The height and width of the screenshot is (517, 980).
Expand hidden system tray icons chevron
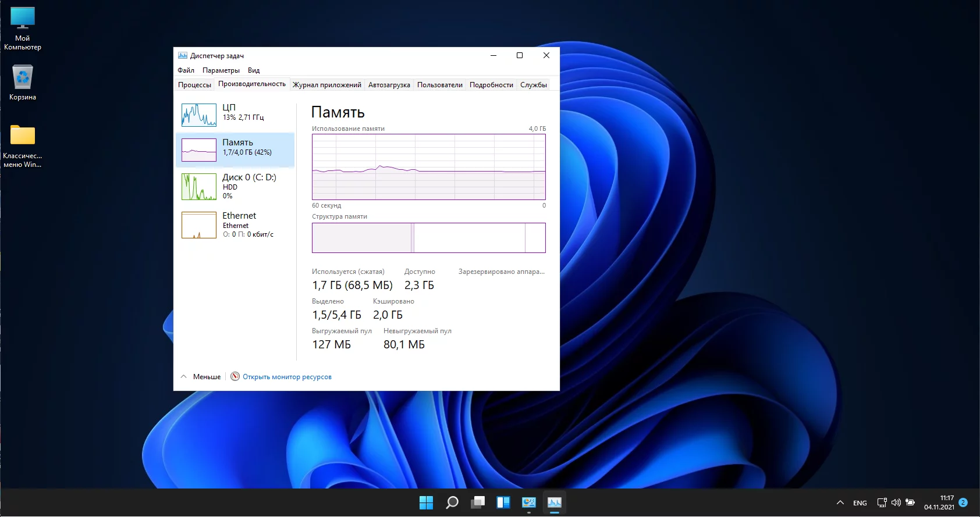[x=840, y=502]
